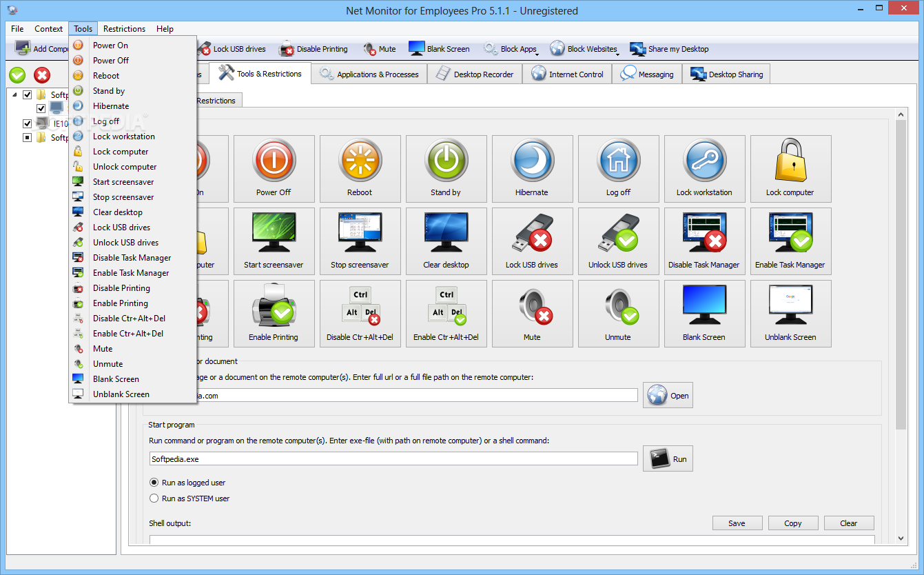
Task: Toggle checkbox of the IE10 computer entry
Action: (x=28, y=123)
